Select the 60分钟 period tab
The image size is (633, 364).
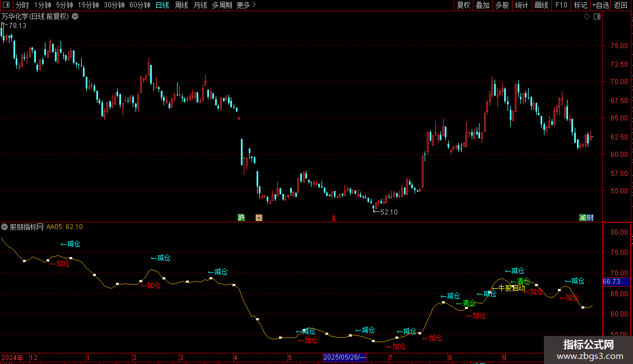tap(139, 5)
